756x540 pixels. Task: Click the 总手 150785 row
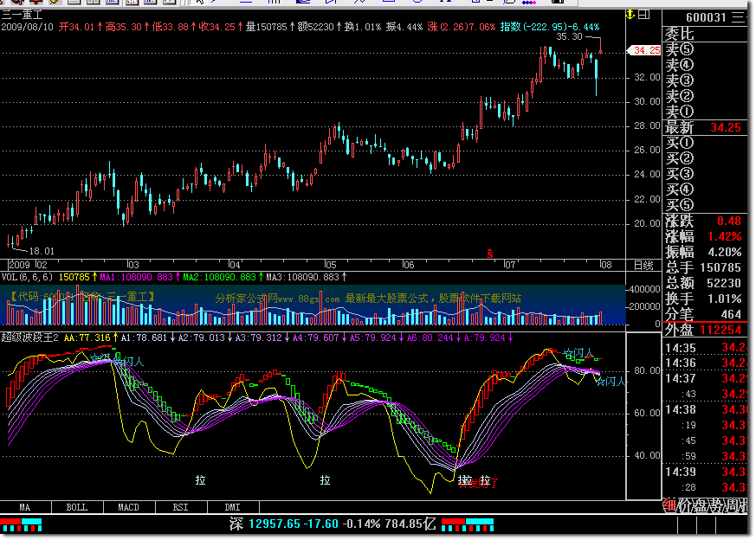[705, 267]
